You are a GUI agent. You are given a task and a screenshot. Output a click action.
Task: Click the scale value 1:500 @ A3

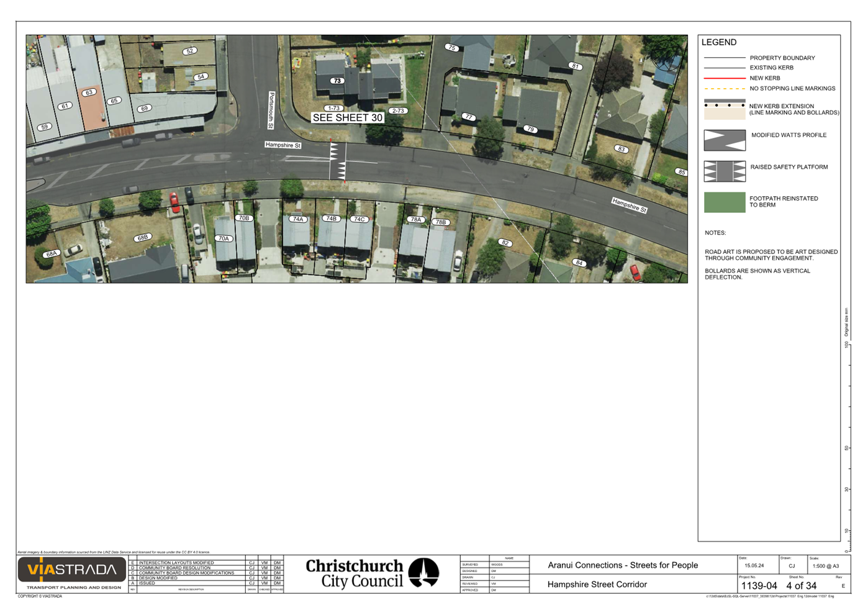coord(826,566)
